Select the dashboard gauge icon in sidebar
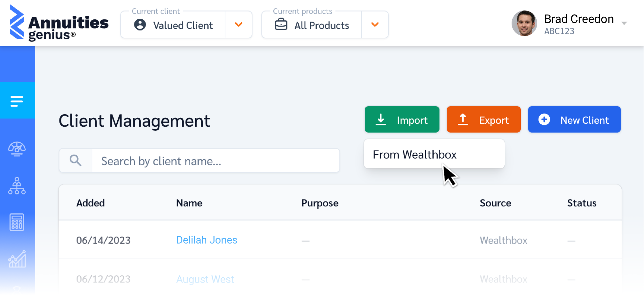Screen dimensions: 644x298 (16, 149)
